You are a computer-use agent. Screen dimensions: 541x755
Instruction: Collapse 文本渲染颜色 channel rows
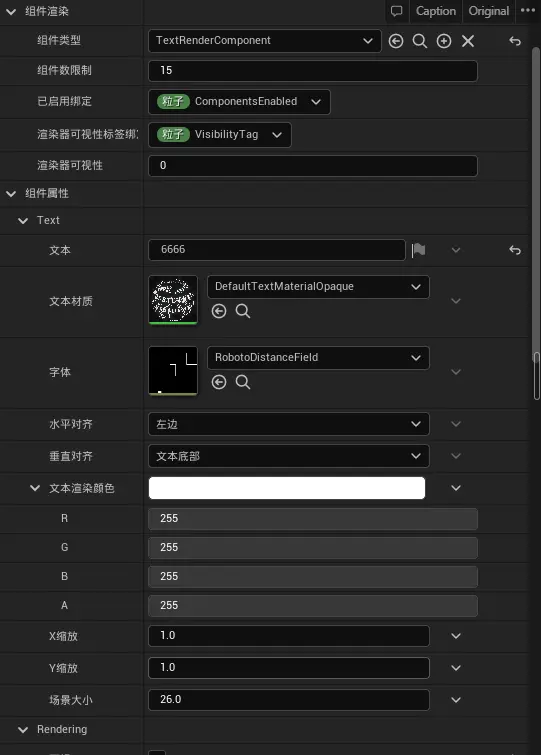[35, 488]
